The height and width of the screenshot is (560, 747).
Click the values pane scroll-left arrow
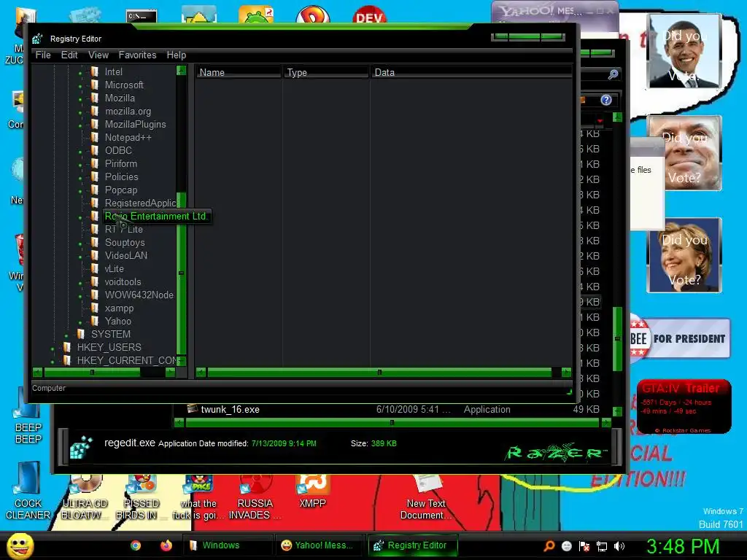pyautogui.click(x=201, y=373)
